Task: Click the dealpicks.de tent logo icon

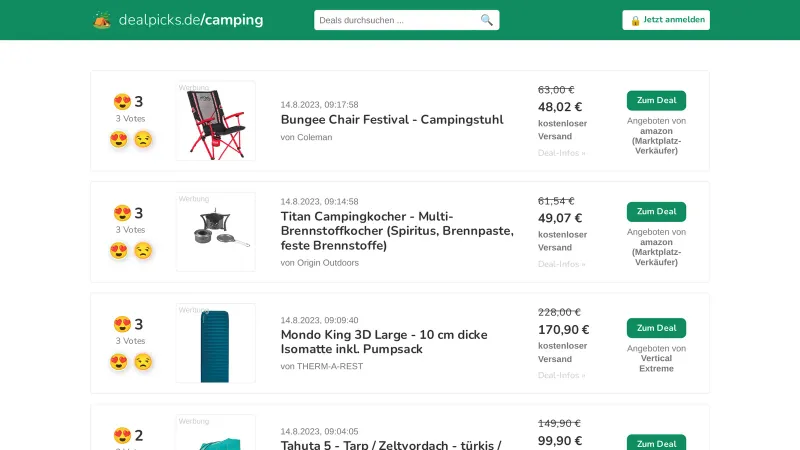Action: point(102,20)
